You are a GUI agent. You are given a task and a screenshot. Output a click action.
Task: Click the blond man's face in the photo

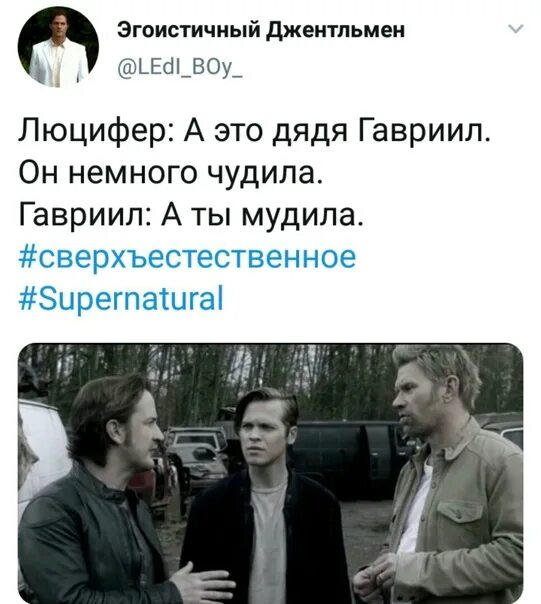(418, 403)
